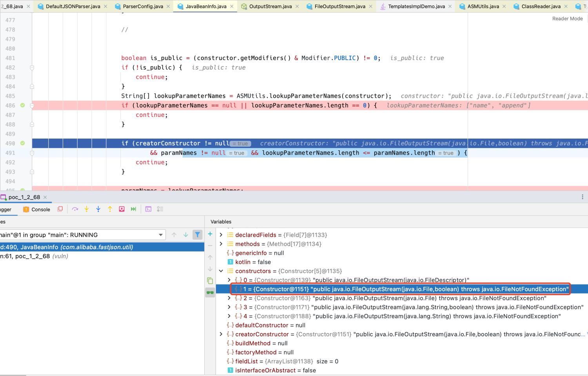The height and width of the screenshot is (376, 588).
Task: Toggle the frames filter funnel button
Action: click(198, 235)
